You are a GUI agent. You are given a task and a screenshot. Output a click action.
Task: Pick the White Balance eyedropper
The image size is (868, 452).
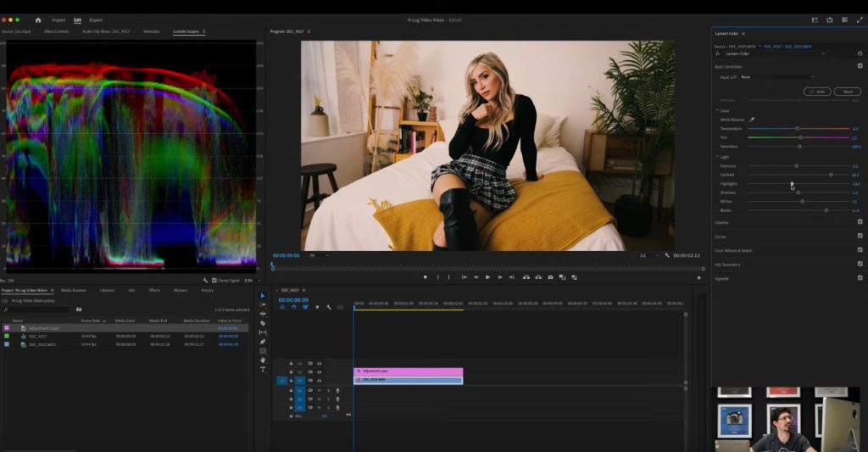[x=751, y=120]
